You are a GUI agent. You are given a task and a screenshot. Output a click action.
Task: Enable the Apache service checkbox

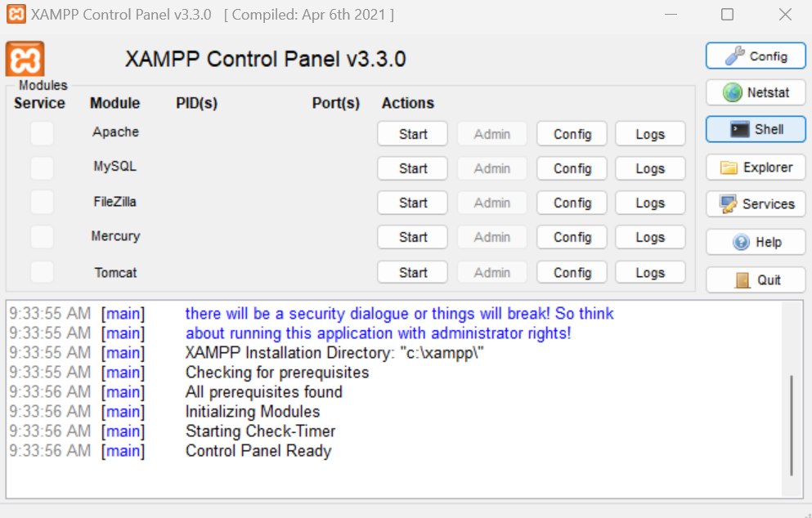point(42,132)
